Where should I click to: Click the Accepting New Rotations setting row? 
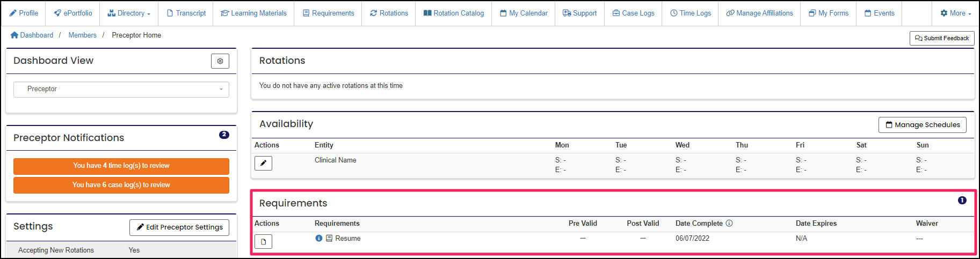121,250
